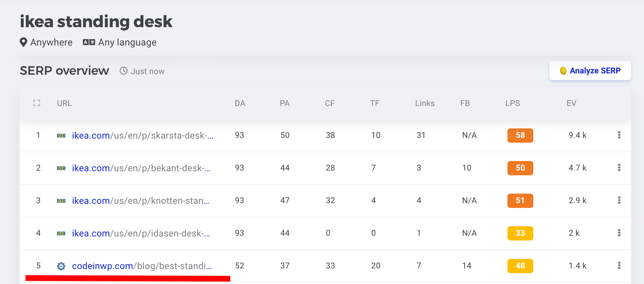Viewport: 644px width, 284px height.
Task: Open the three-dot menu for knotten-stan row
Action: (x=619, y=200)
